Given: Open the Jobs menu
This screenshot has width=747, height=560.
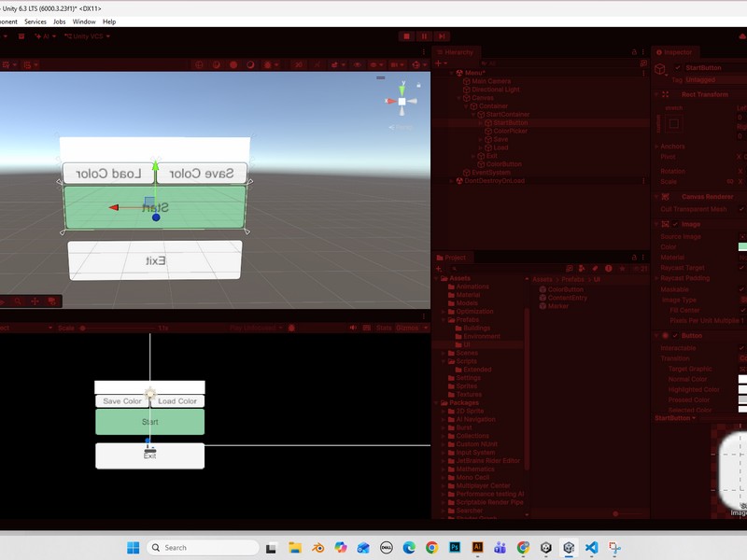Looking at the screenshot, I should click(60, 21).
